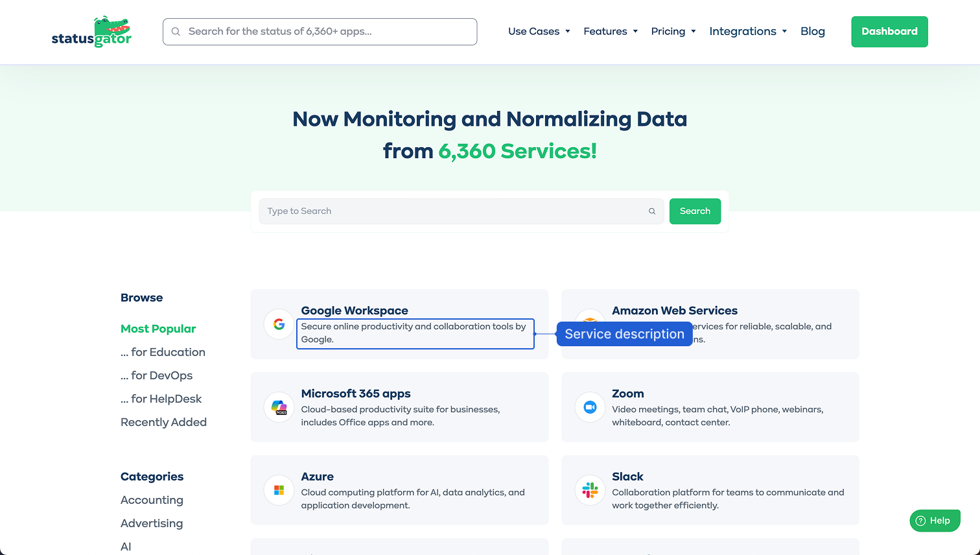Click the Categories sidebar heading

click(152, 477)
